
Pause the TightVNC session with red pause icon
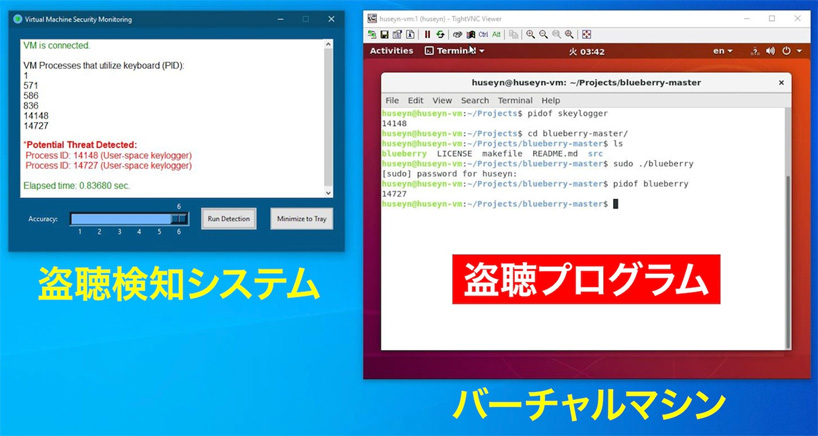[427, 34]
